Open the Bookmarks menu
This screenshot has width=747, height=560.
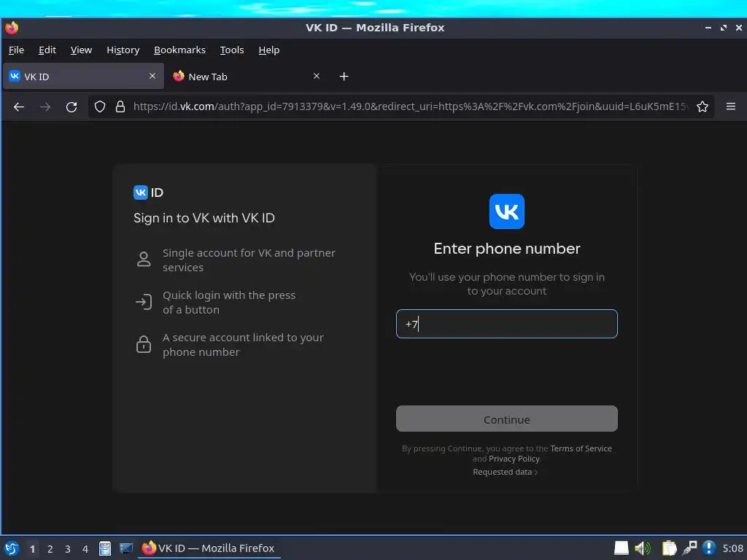click(179, 50)
